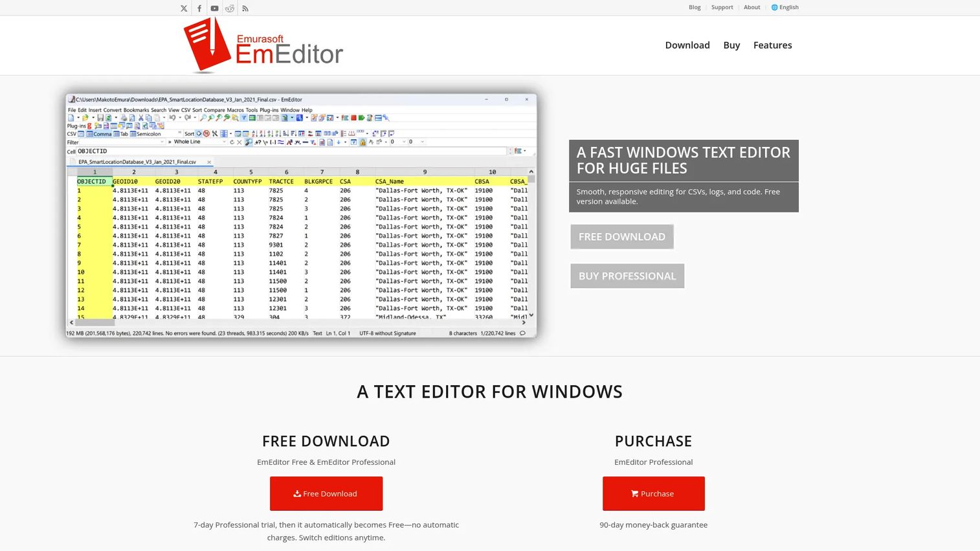Image resolution: width=980 pixels, height=551 pixels.
Task: Open the YouTube channel icon
Action: click(x=214, y=8)
